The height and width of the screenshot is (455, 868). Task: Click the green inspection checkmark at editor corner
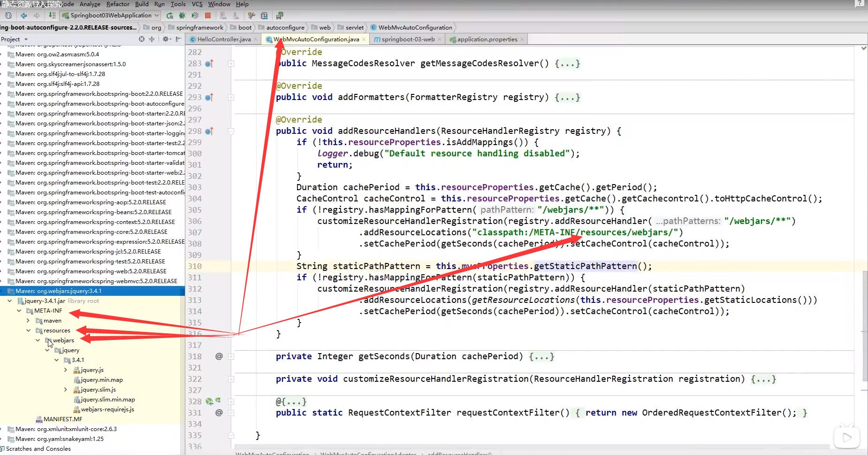(864, 48)
